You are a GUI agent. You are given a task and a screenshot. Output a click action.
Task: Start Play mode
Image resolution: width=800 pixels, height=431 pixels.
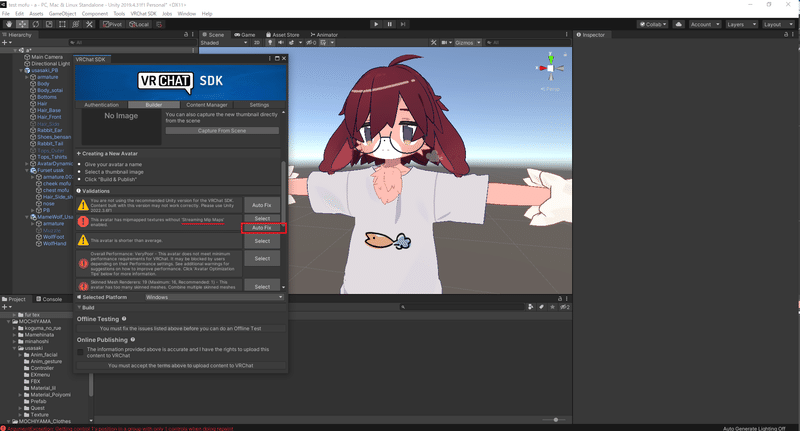[x=376, y=24]
